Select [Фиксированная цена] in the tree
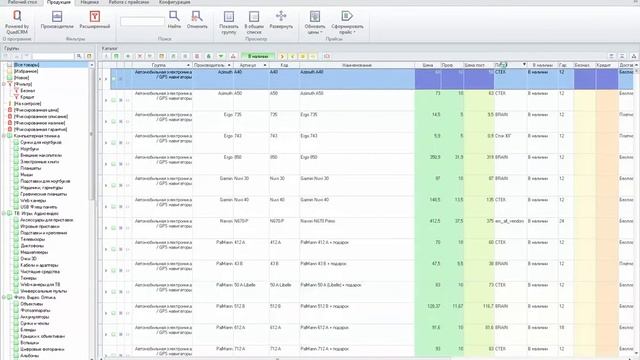This screenshot has width=640, height=360. pyautogui.click(x=36, y=110)
